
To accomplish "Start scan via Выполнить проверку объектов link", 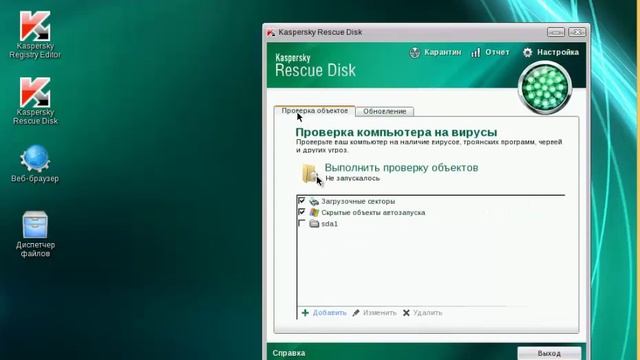I will tap(401, 168).
